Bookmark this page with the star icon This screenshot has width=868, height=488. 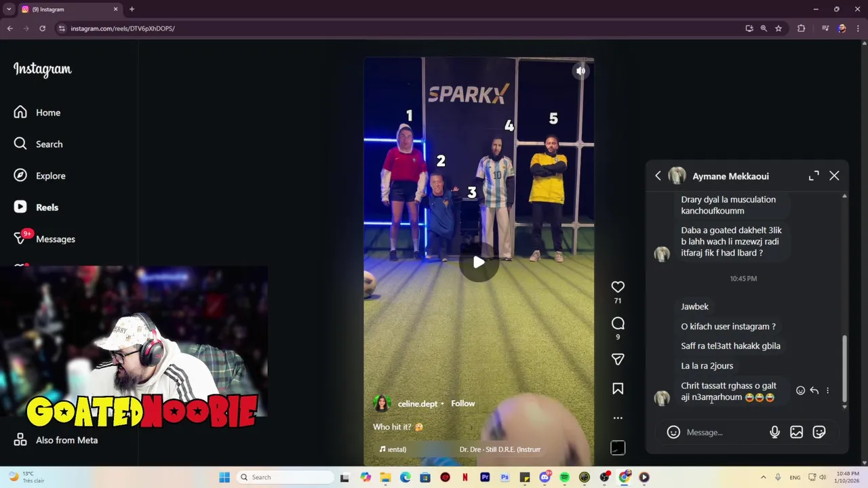pyautogui.click(x=778, y=28)
